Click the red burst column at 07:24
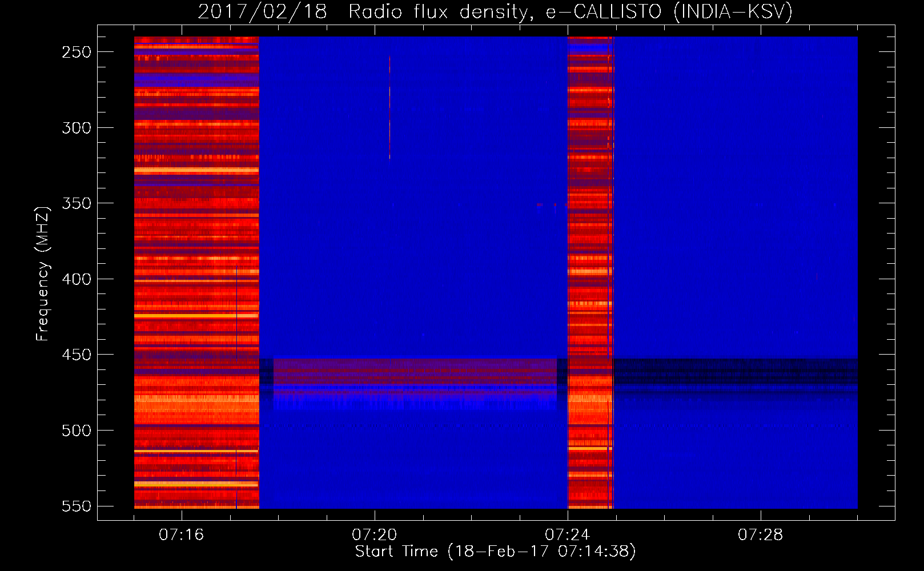This screenshot has width=924, height=571. click(590, 272)
